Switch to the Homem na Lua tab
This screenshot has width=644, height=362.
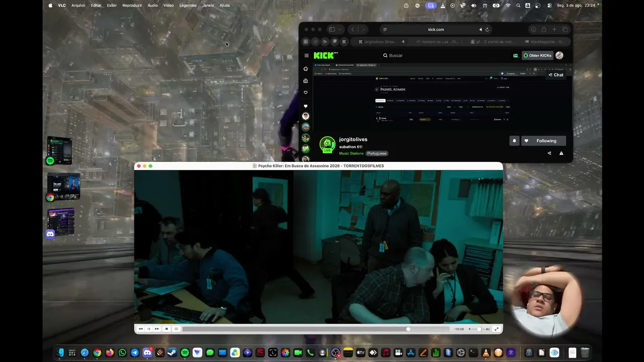(437, 42)
